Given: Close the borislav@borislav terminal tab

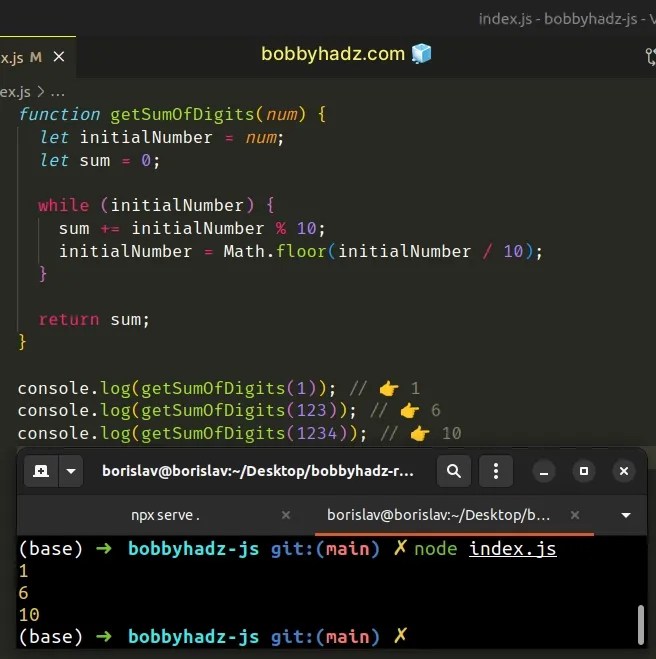Looking at the screenshot, I should (x=575, y=515).
